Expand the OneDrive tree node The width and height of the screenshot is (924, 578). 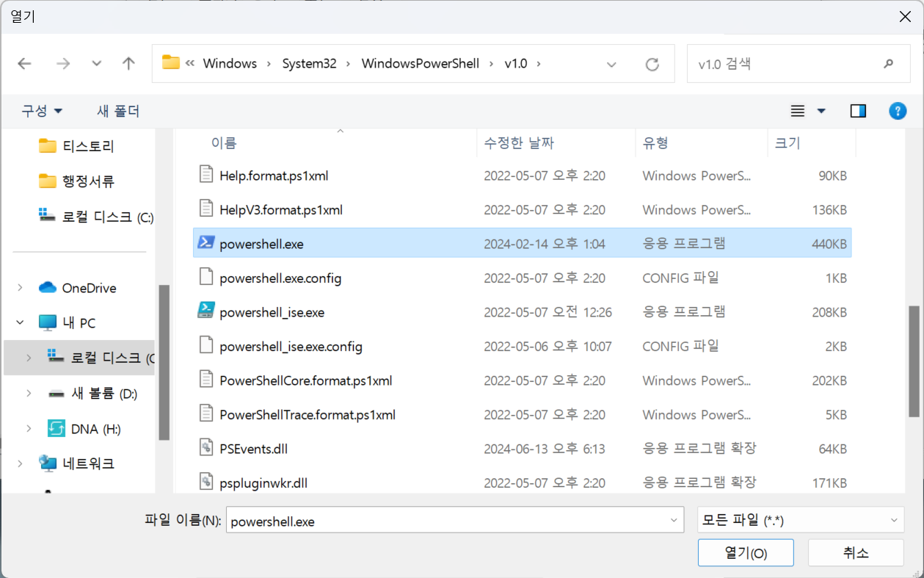coord(21,288)
